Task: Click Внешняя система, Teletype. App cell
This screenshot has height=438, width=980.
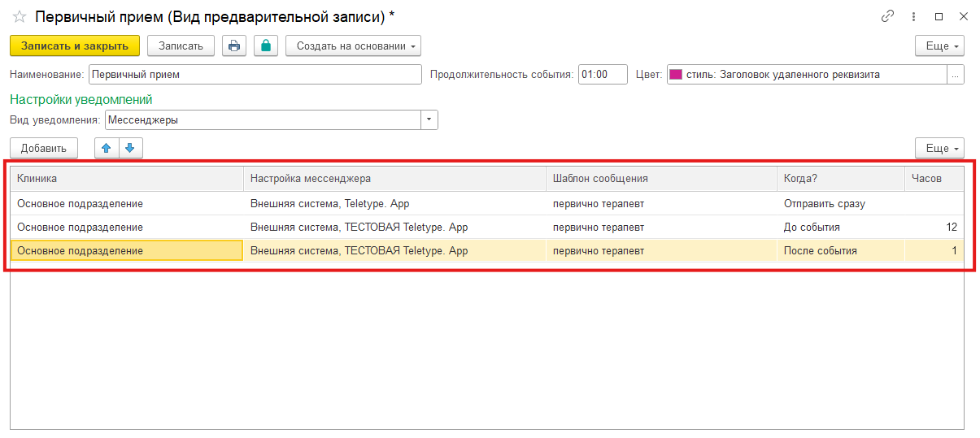Action: tap(394, 204)
